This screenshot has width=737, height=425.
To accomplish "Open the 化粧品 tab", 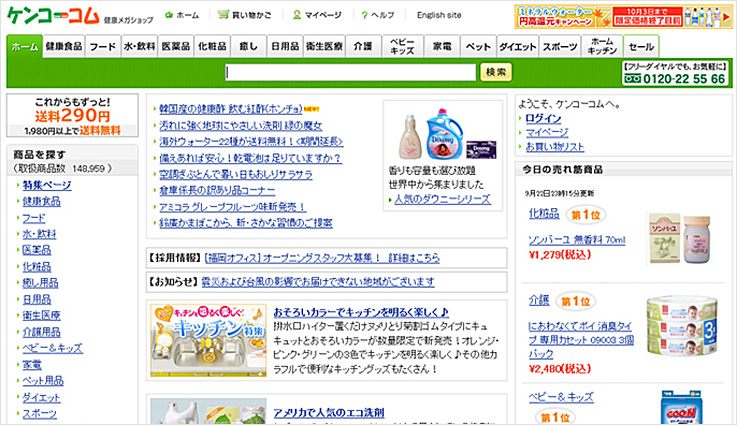I will click(x=212, y=47).
